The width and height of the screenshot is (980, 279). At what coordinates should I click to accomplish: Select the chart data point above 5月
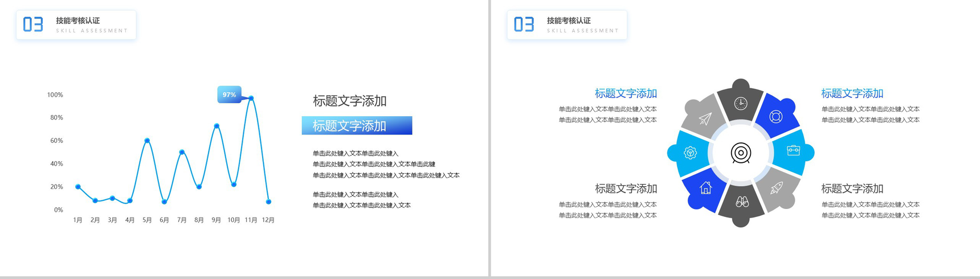pos(147,140)
